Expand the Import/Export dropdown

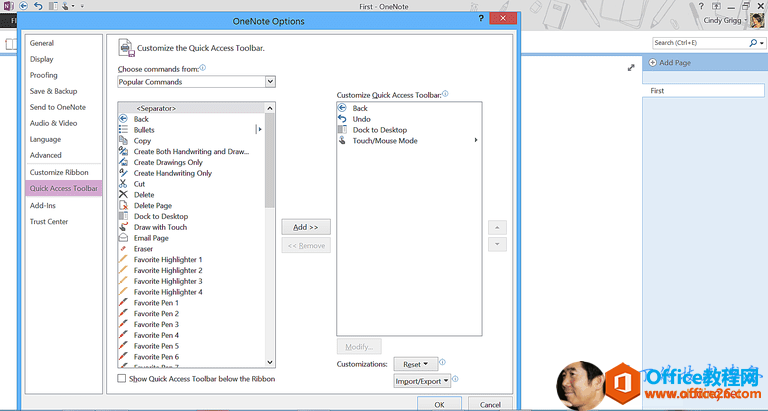[x=422, y=380]
